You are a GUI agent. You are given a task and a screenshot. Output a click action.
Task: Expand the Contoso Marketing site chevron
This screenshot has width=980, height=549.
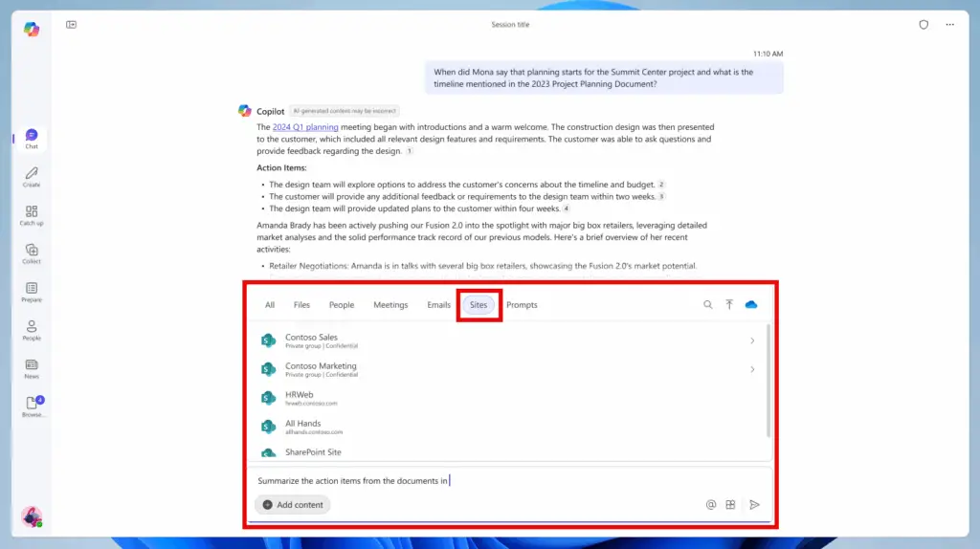(752, 370)
